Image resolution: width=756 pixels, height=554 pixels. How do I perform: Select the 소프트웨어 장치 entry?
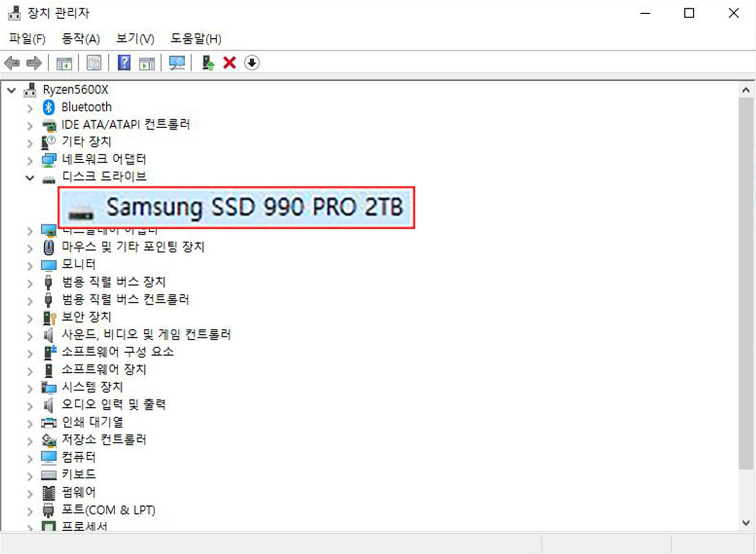tap(104, 369)
